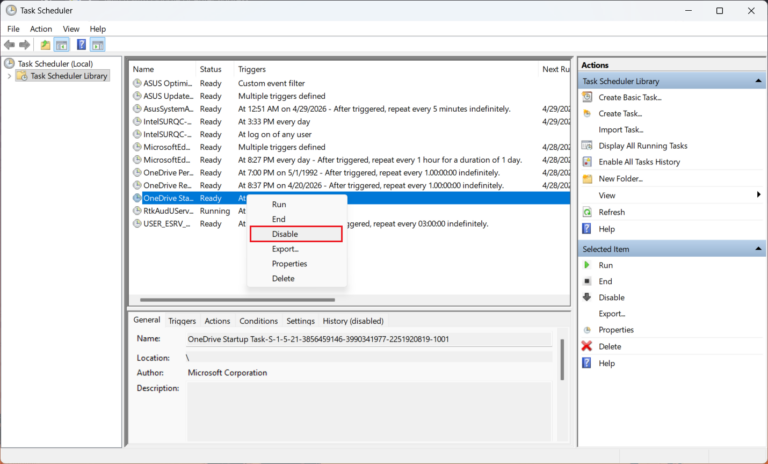
Task: Switch to the Actions tab in details
Action: 217,321
